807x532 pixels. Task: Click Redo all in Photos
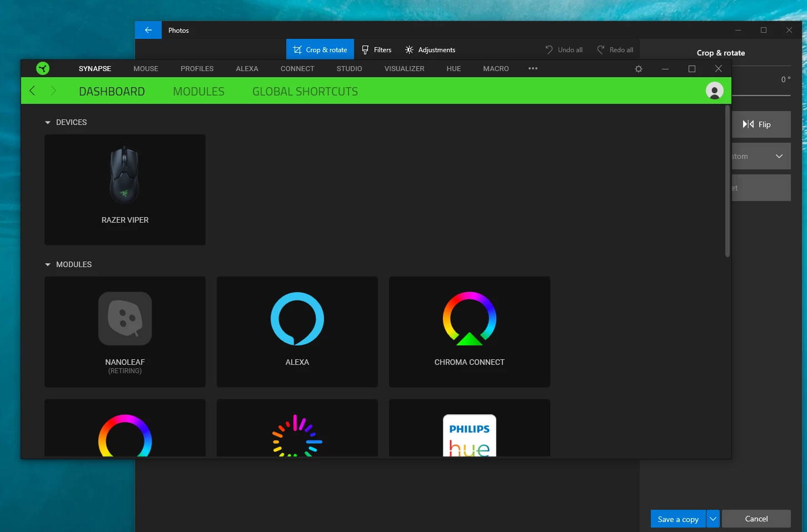coord(615,49)
